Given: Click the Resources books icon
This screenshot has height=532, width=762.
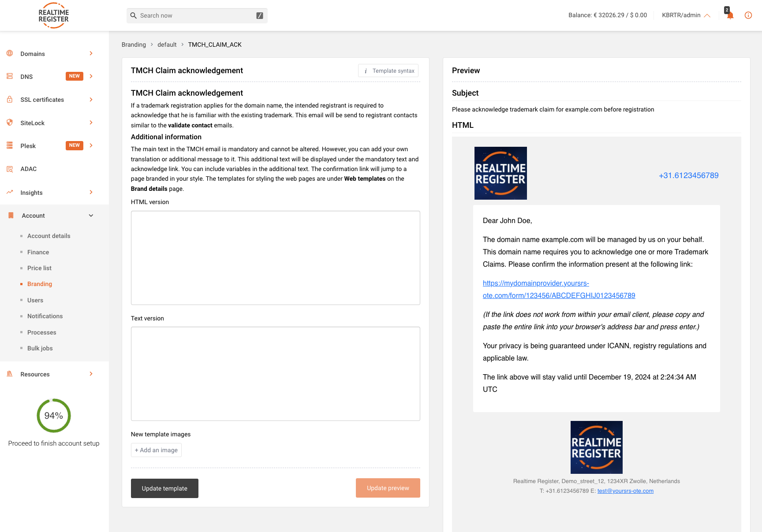Looking at the screenshot, I should point(10,374).
